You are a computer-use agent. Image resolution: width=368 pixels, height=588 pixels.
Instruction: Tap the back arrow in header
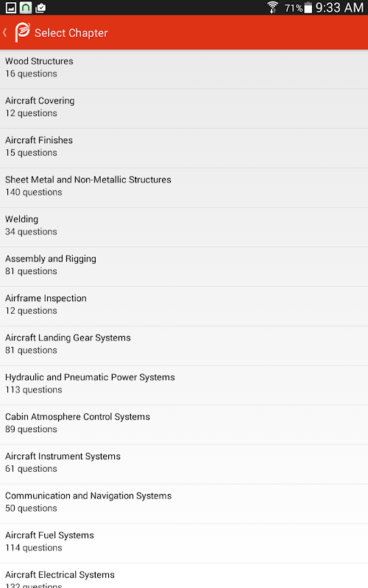[5, 32]
